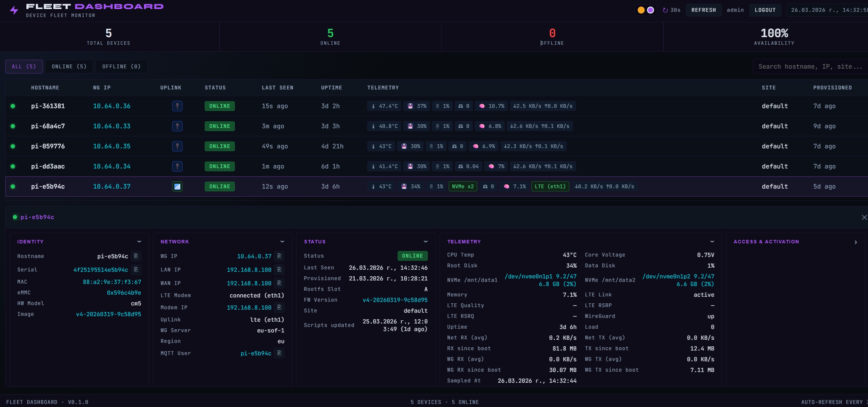Click the search hostname input field
The image size is (868, 407).
coord(810,66)
